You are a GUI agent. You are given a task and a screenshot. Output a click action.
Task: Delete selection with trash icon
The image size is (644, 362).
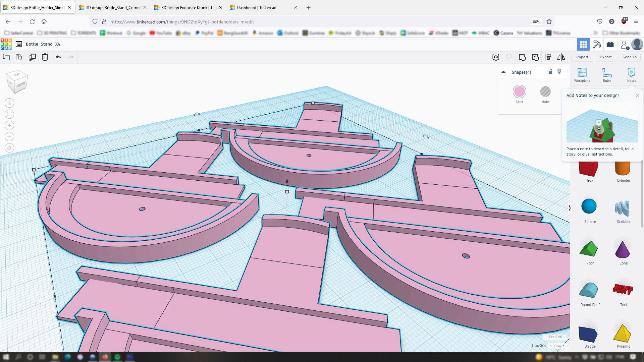(45, 57)
